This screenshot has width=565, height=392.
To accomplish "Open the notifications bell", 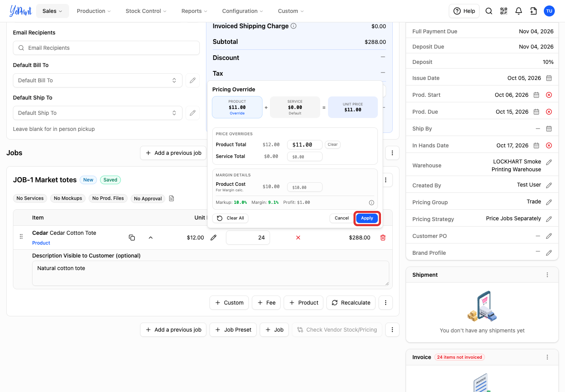I will pyautogui.click(x=519, y=11).
